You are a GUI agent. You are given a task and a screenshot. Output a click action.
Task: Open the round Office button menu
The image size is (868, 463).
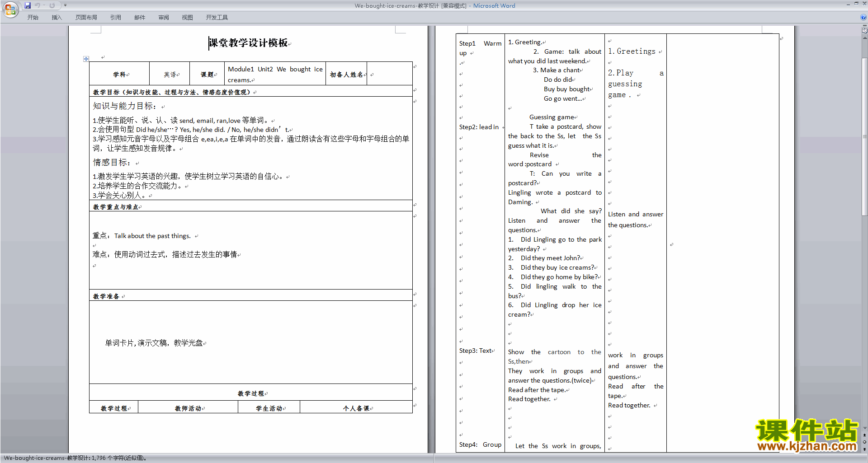(x=10, y=9)
